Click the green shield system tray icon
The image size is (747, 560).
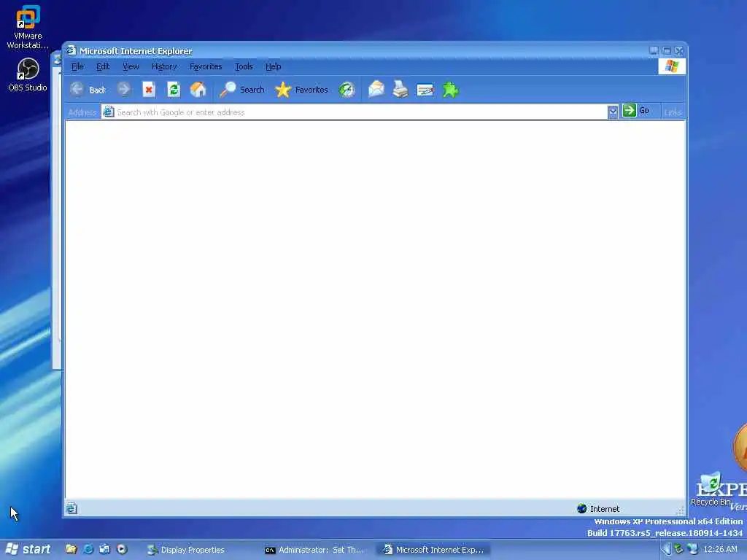679,549
